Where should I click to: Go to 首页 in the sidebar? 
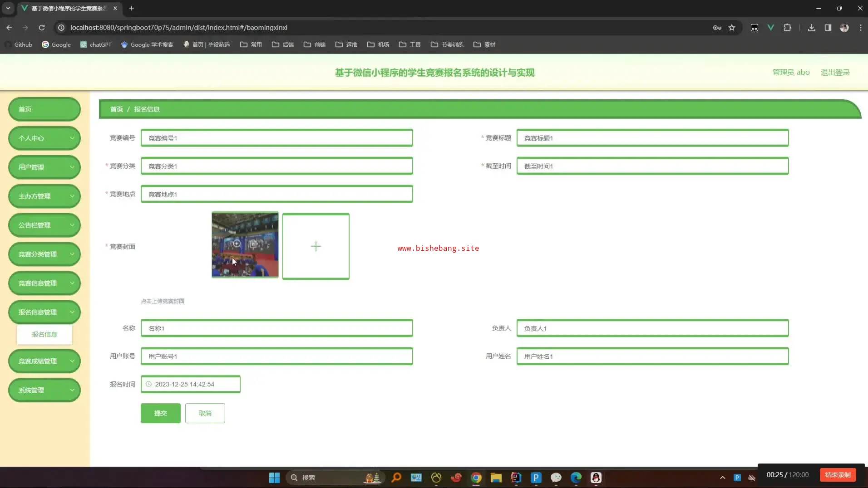click(x=44, y=109)
